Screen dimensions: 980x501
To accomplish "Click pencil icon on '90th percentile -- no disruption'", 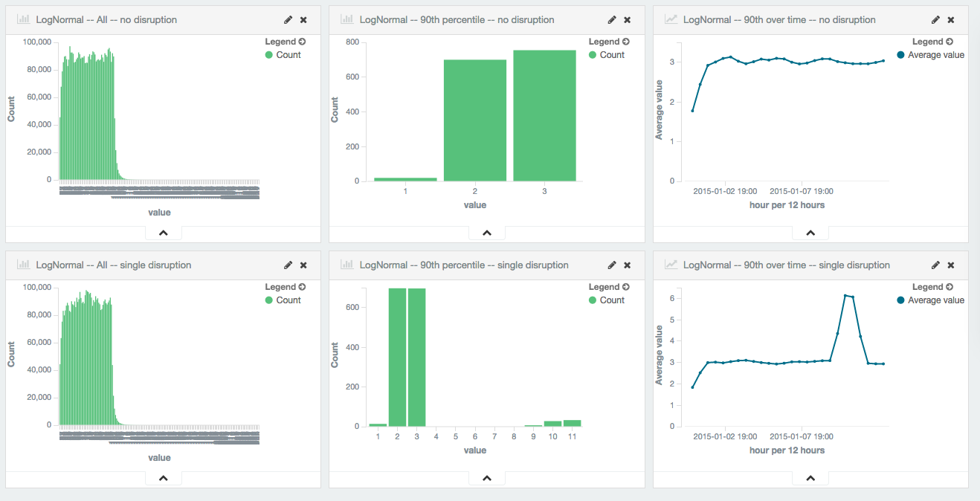I will (612, 20).
